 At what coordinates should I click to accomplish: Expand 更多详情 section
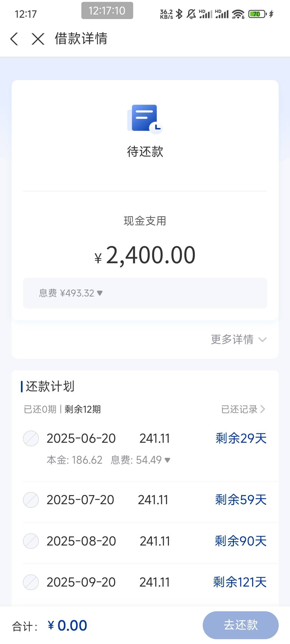tap(239, 339)
